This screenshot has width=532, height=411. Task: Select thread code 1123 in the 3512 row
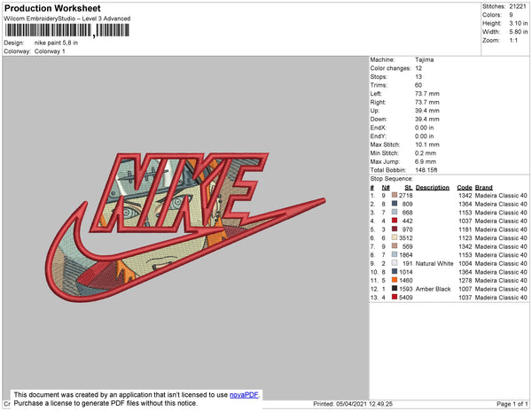465,238
